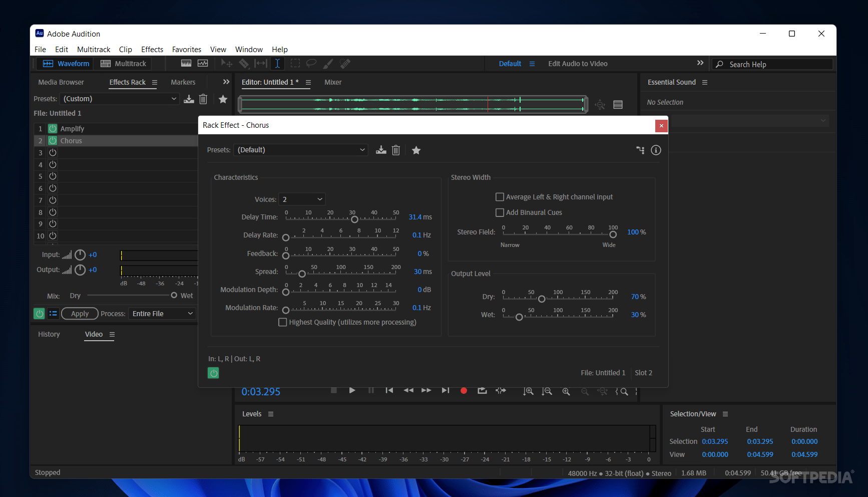Favorite the current Effects Rack preset
The height and width of the screenshot is (497, 868).
click(223, 99)
